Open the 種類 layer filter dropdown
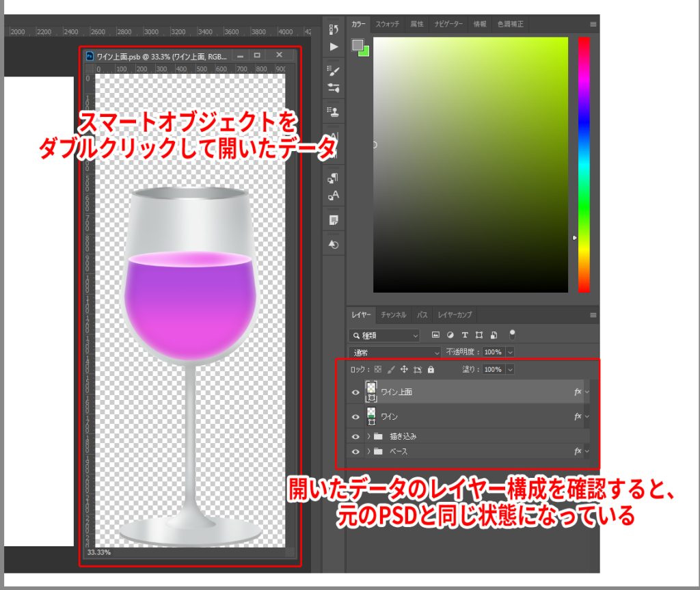The width and height of the screenshot is (700, 590). click(x=384, y=336)
